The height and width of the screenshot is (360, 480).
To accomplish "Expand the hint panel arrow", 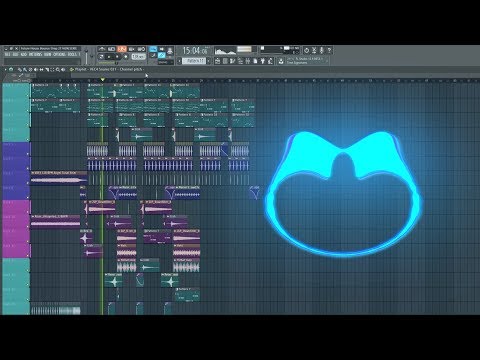I will [x=327, y=61].
